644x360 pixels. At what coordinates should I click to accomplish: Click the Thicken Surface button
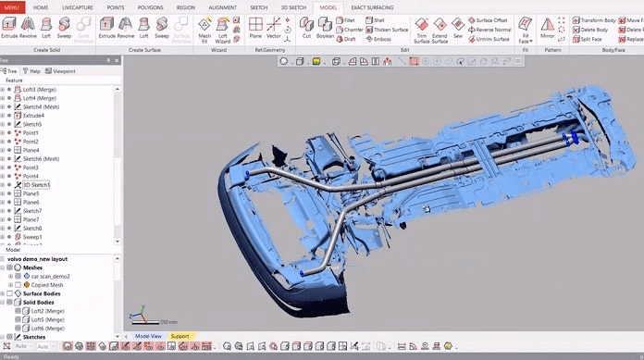387,30
